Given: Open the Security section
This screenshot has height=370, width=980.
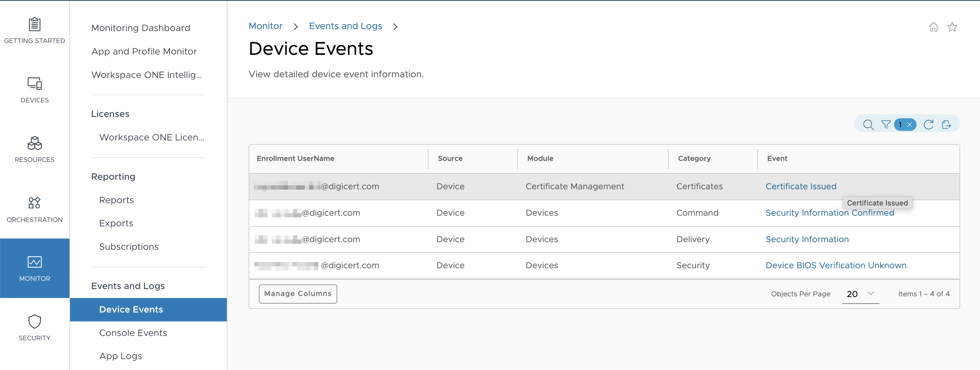Looking at the screenshot, I should click(35, 327).
